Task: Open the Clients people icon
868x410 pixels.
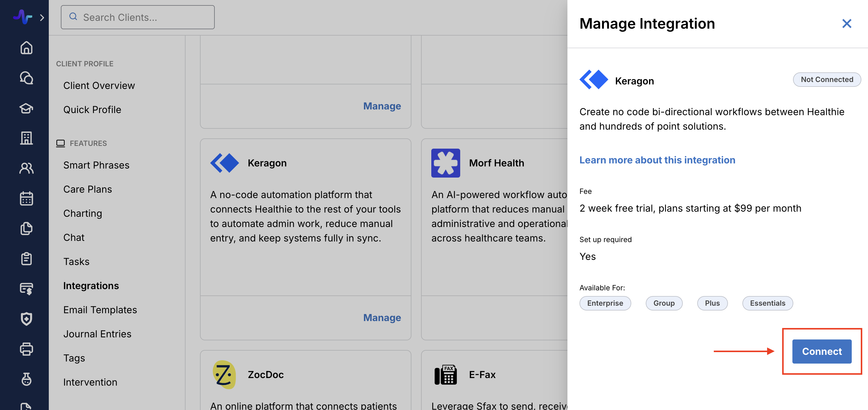Action: pos(26,168)
